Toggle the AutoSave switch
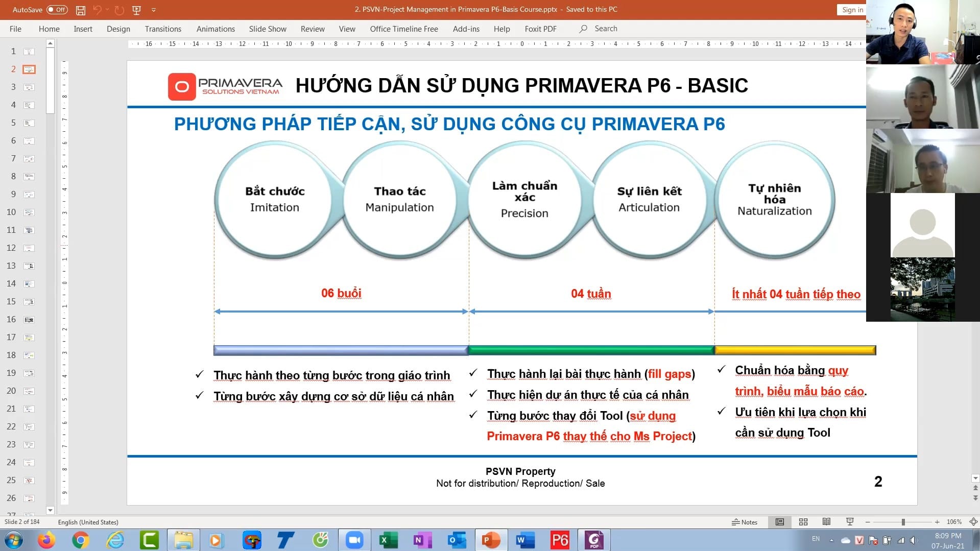 tap(57, 10)
